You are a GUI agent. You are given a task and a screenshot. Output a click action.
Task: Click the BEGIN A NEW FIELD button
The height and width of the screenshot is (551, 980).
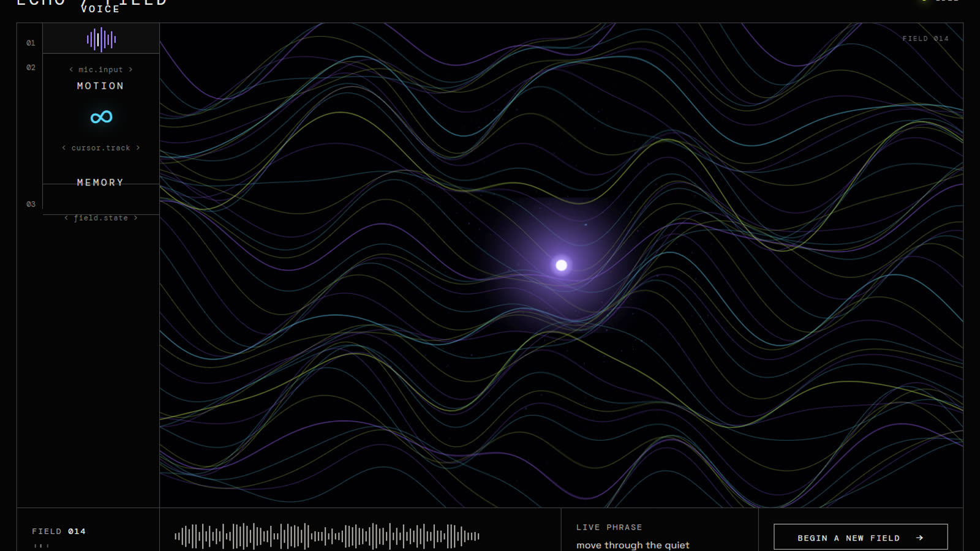pyautogui.click(x=861, y=538)
